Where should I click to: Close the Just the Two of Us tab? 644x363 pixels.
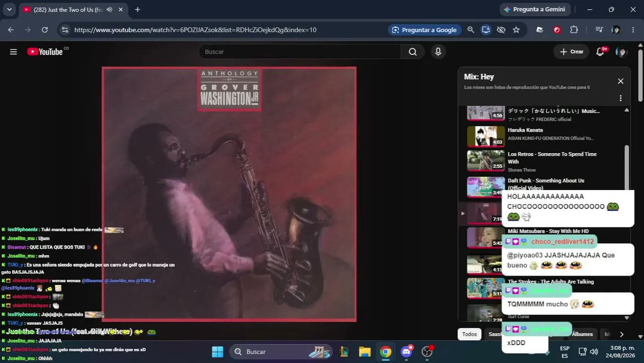pos(120,10)
